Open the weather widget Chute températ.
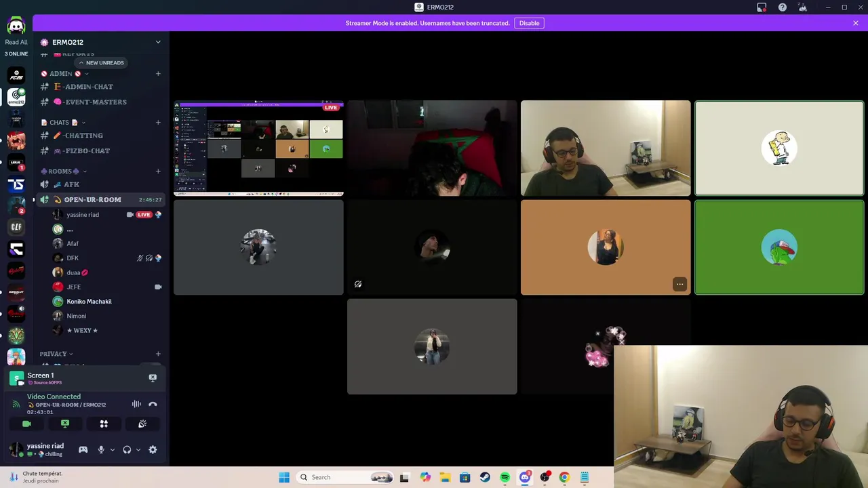This screenshot has height=488, width=868. 36,477
